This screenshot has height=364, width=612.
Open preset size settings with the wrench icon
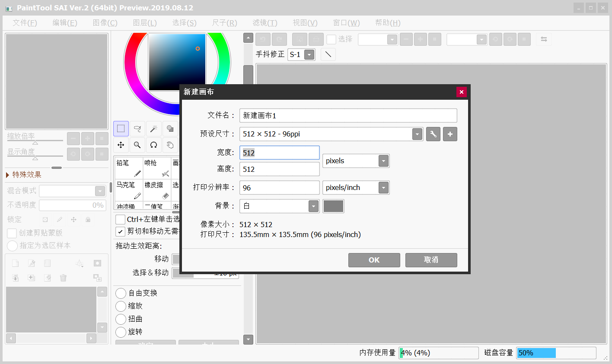[x=433, y=134]
